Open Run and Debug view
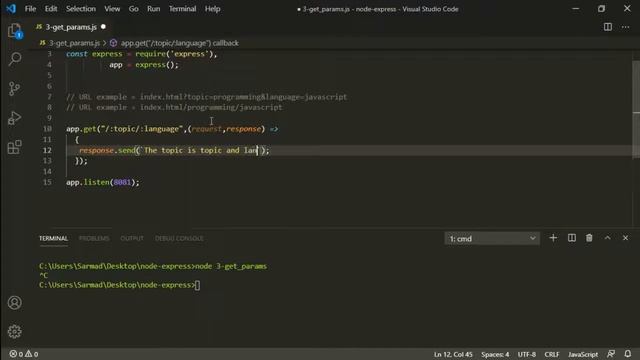The width and height of the screenshot is (640, 360). point(15,118)
